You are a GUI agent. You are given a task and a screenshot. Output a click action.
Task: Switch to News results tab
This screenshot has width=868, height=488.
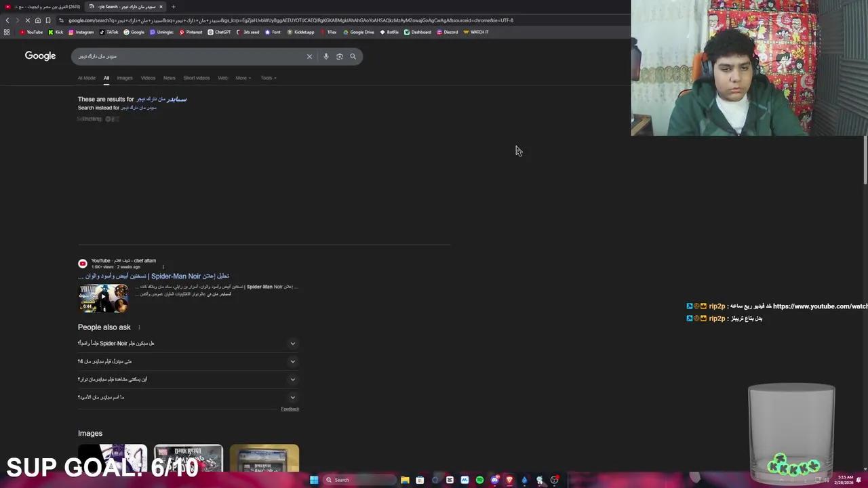click(x=169, y=78)
